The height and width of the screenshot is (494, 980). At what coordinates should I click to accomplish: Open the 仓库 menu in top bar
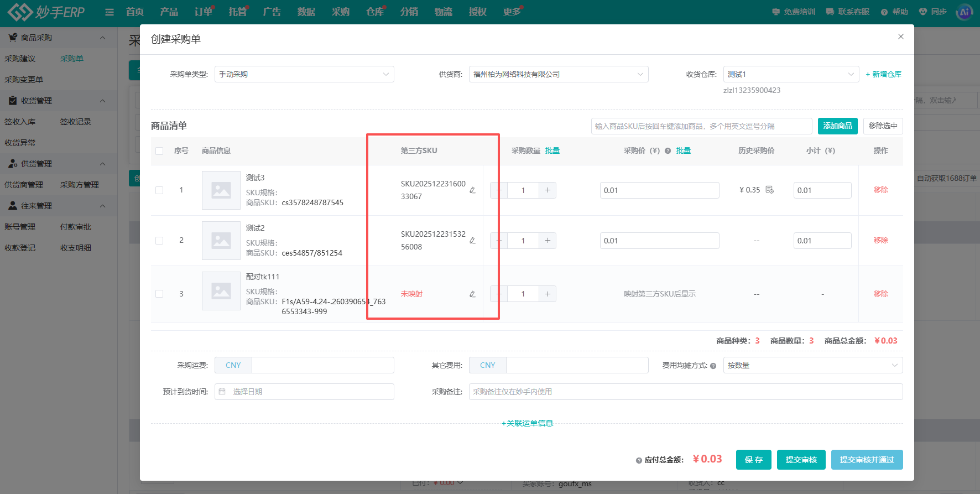[x=375, y=12]
